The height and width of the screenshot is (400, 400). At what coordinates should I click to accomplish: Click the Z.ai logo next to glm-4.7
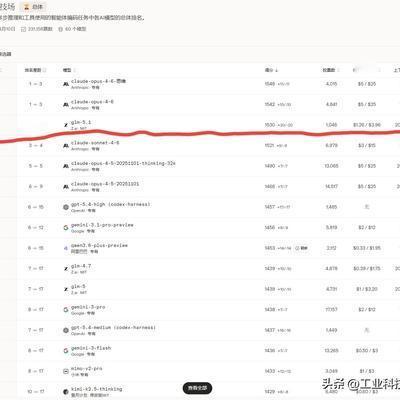(66, 269)
